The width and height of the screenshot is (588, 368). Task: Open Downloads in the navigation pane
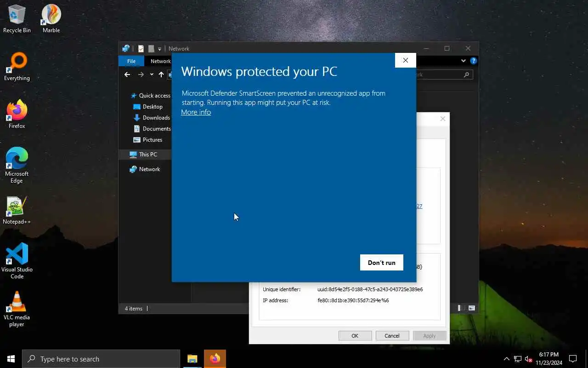point(152,118)
